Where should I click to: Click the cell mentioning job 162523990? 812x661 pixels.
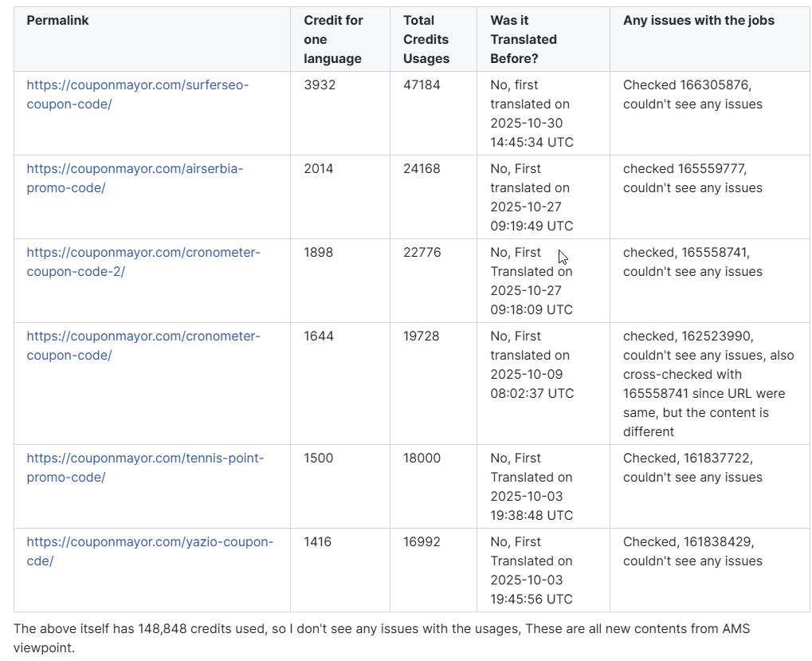(x=708, y=384)
